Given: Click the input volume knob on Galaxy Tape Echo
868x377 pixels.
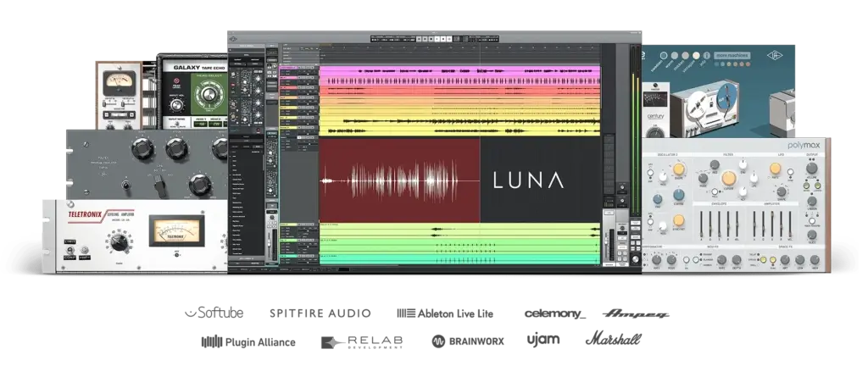Looking at the screenshot, I should [x=176, y=106].
